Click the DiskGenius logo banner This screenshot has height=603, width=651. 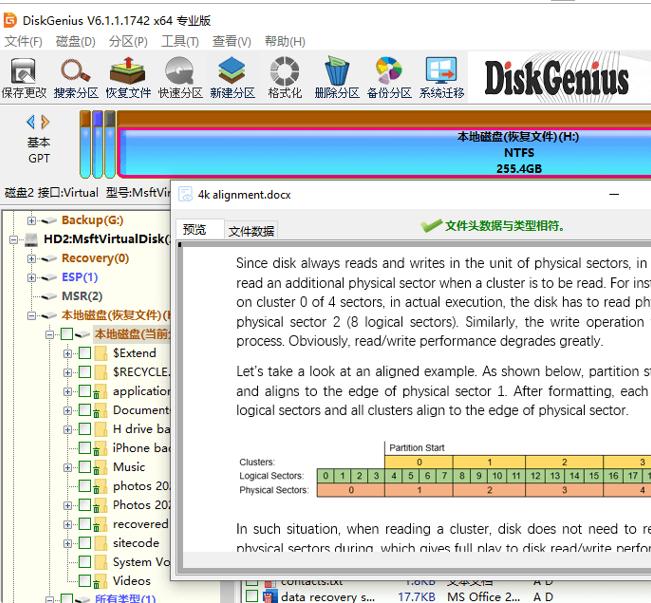(559, 78)
